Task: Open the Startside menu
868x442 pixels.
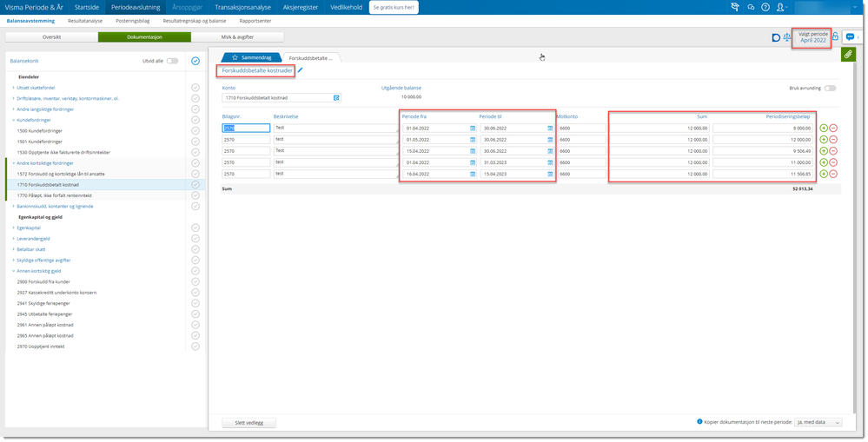Action: (86, 7)
